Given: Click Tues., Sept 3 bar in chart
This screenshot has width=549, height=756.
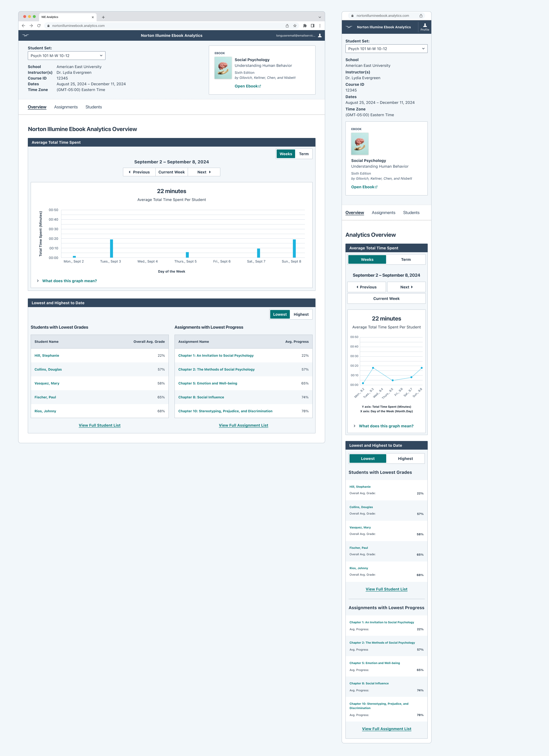Looking at the screenshot, I should tap(111, 248).
